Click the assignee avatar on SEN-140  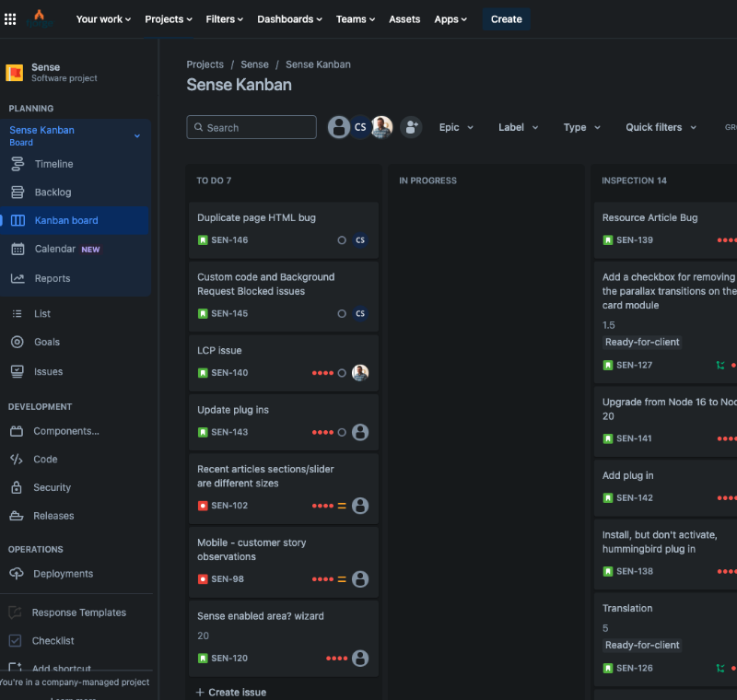coord(360,372)
